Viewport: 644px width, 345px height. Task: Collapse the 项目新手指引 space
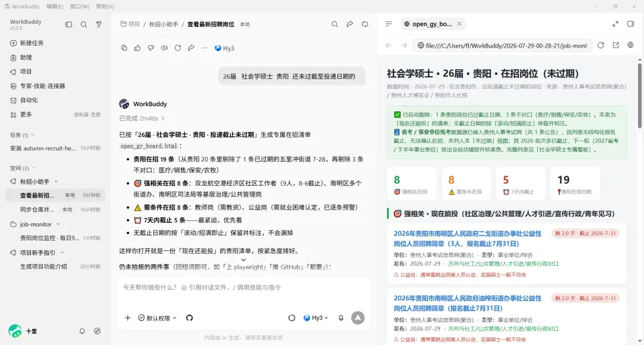(x=63, y=253)
